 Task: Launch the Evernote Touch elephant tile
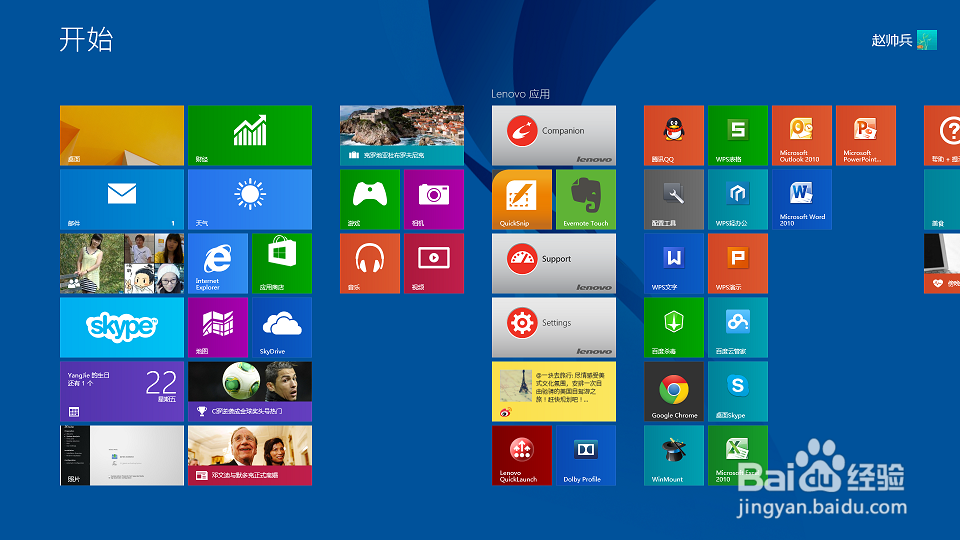tap(585, 200)
